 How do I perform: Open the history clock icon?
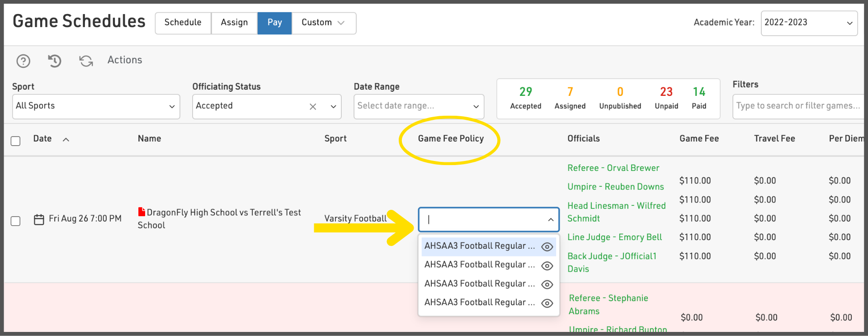pos(55,61)
